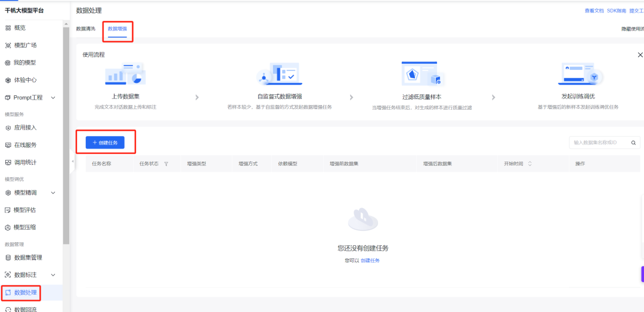This screenshot has width=644, height=312.
Task: Expand the Prompt工程 sidebar menu
Action: [x=53, y=98]
